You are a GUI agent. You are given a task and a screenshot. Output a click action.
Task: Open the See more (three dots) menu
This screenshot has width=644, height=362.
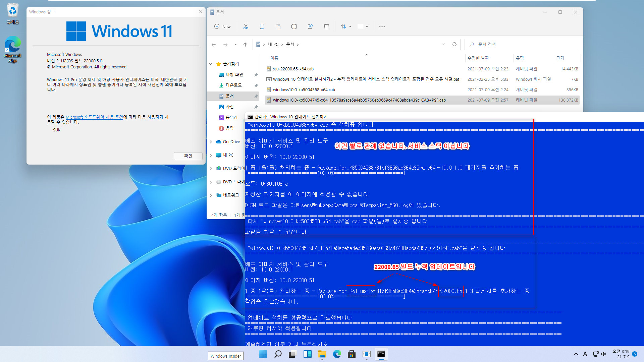click(382, 26)
